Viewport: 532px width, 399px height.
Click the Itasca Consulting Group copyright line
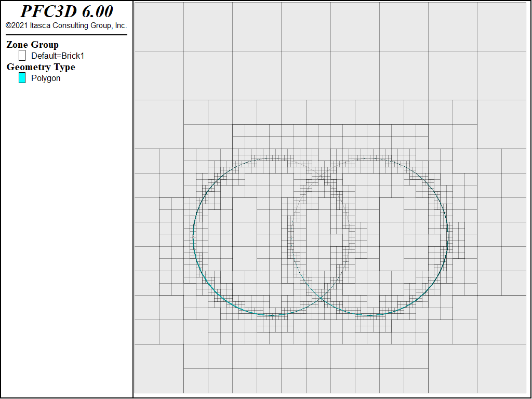point(66,25)
